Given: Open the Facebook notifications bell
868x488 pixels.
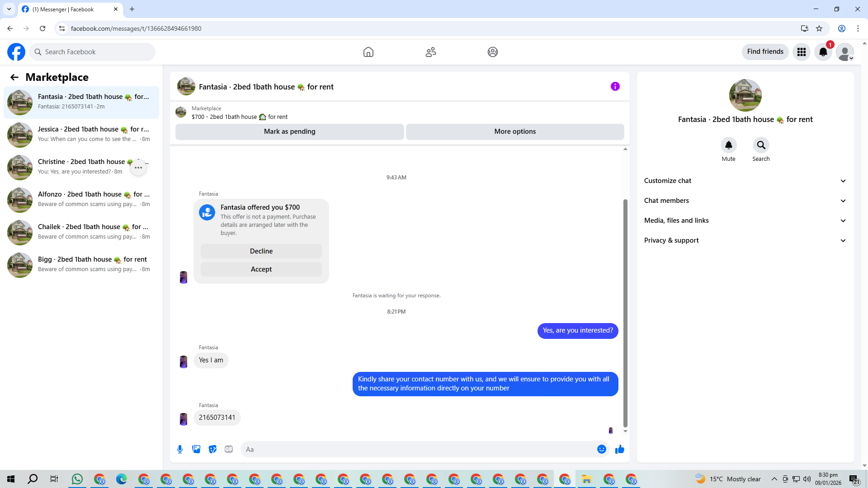Looking at the screenshot, I should 823,52.
